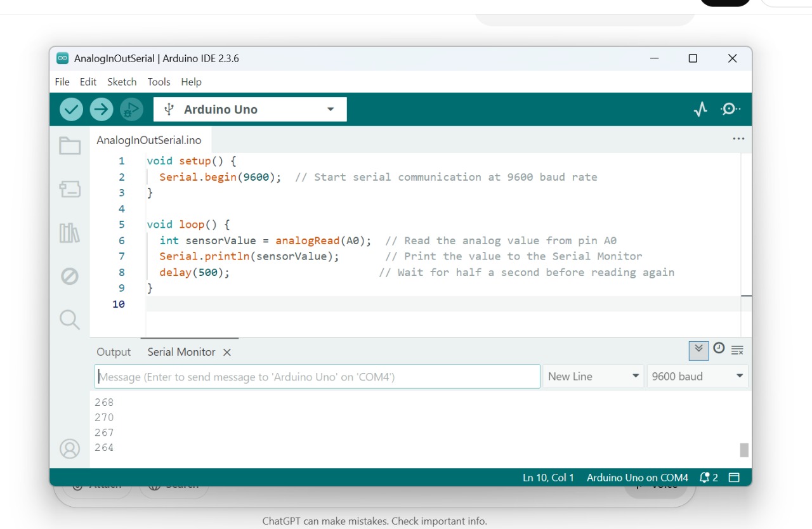Screen dimensions: 812x529
Task: Click the Serial Monitor vertical scrollbar thumb
Action: [744, 450]
